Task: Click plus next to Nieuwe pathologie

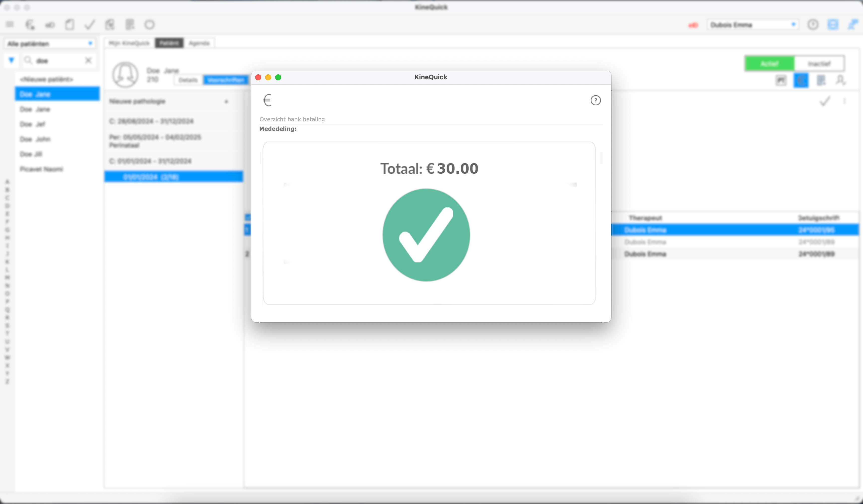Action: [226, 102]
